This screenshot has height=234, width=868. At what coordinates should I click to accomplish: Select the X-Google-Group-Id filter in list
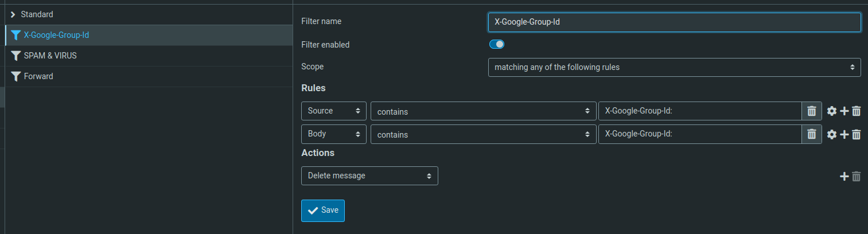[x=56, y=35]
